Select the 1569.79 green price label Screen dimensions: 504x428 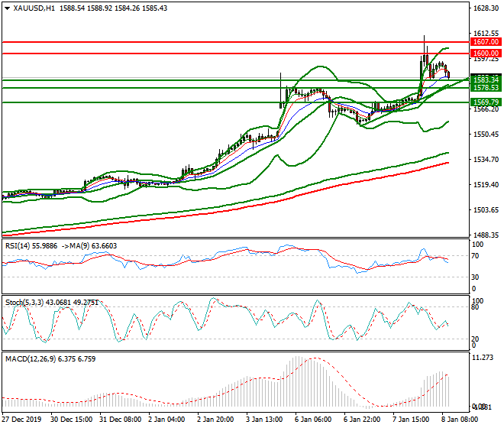tap(486, 102)
